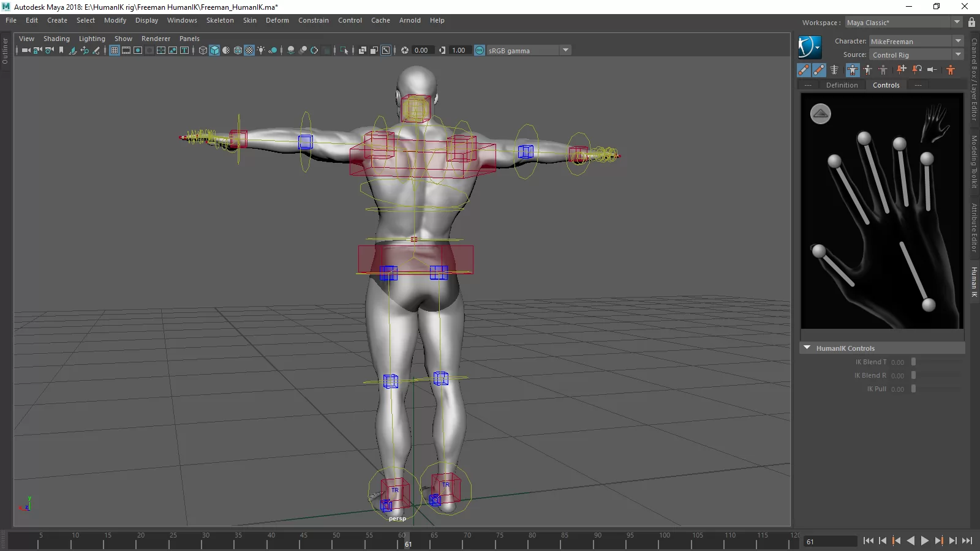The width and height of the screenshot is (980, 551).
Task: Click the Show/Hide Skeleton ribcage icon
Action: (x=834, y=70)
